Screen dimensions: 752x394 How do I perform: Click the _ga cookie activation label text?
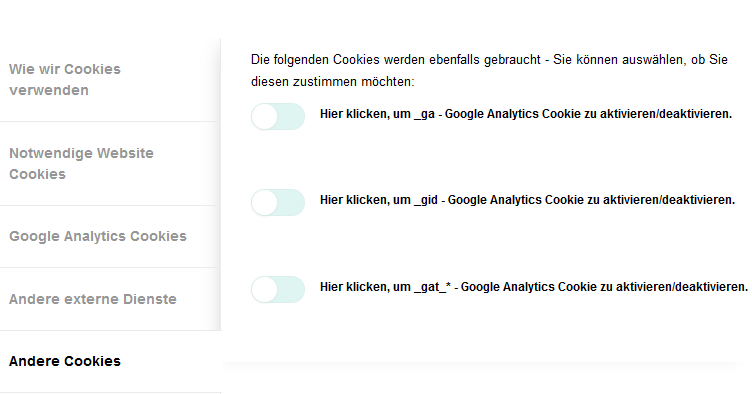tap(526, 114)
